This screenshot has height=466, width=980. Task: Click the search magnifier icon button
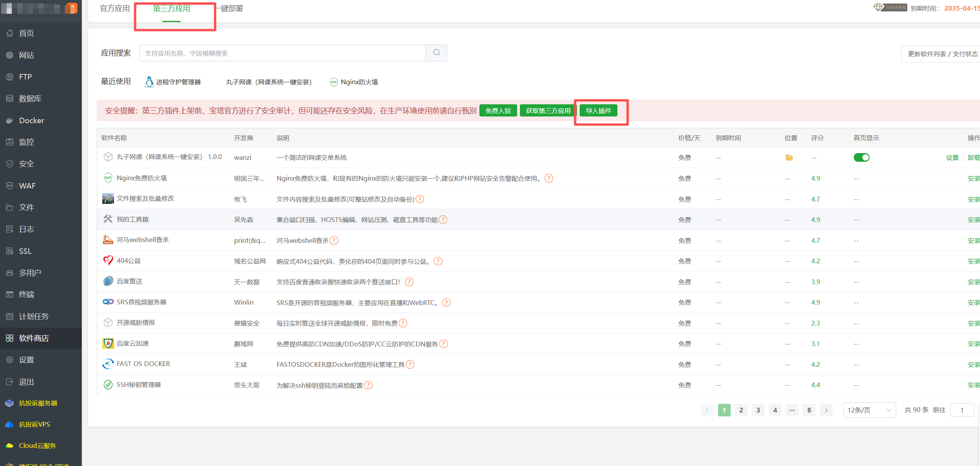(x=437, y=53)
